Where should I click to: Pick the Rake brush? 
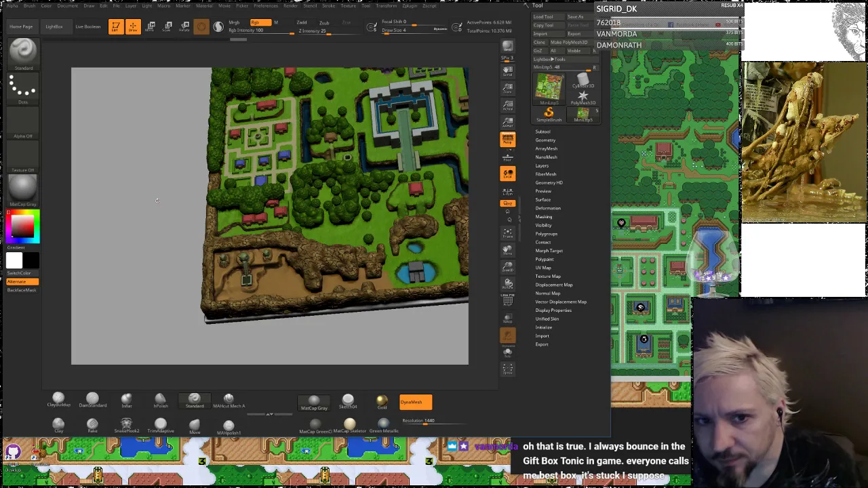pos(92,425)
